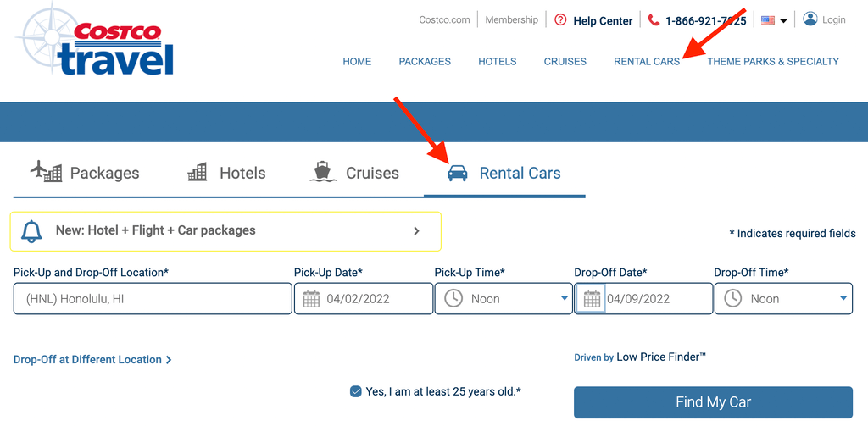Open the Drop-Off Date calendar icon
868x426 pixels.
592,299
